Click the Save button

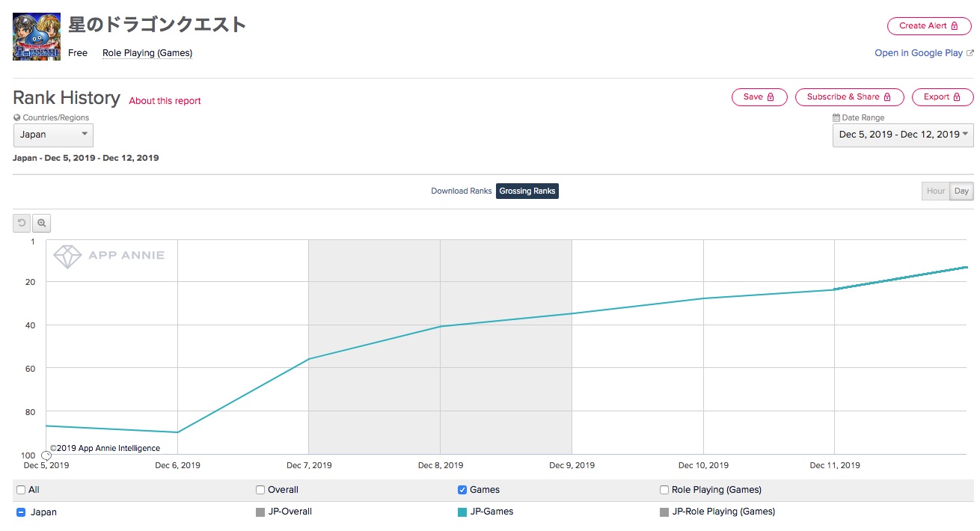[759, 97]
